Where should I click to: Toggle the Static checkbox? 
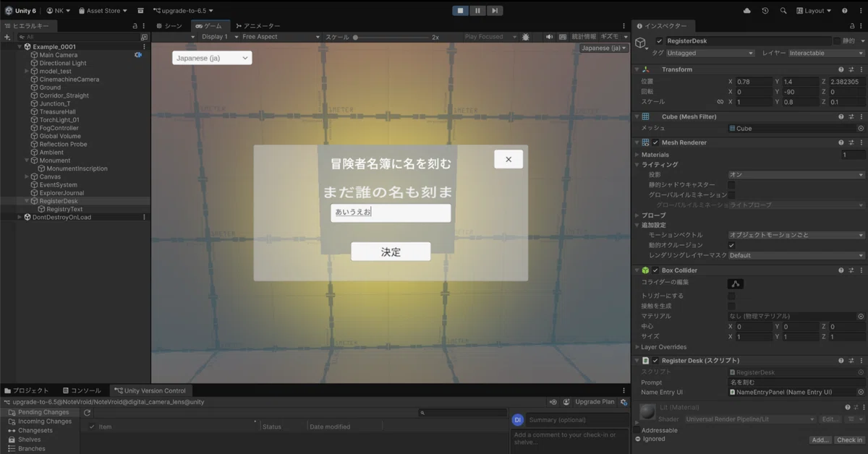837,41
